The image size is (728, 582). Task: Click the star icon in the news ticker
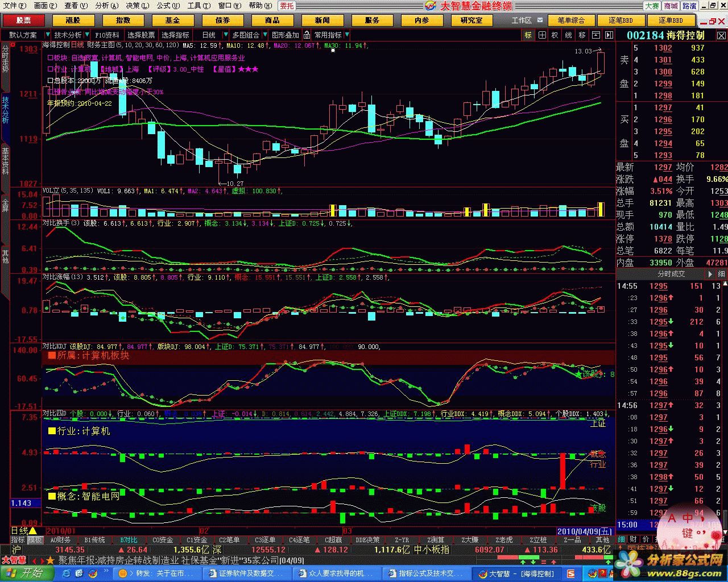pos(50,560)
